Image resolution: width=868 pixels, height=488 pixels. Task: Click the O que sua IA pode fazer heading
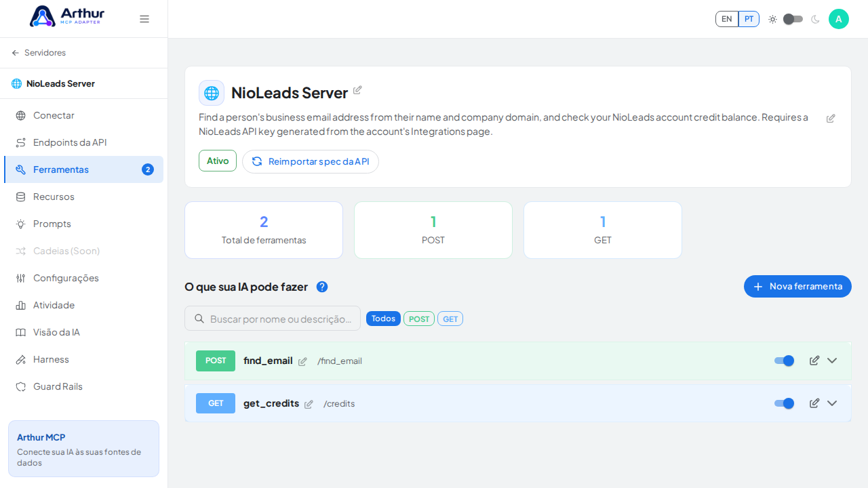246,287
